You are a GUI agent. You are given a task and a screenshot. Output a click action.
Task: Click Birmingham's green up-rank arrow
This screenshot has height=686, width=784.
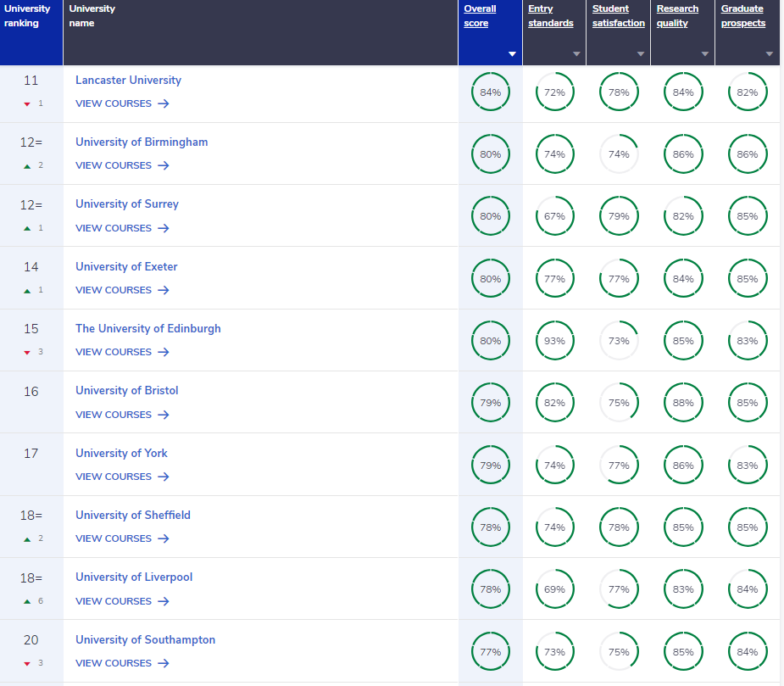(27, 166)
